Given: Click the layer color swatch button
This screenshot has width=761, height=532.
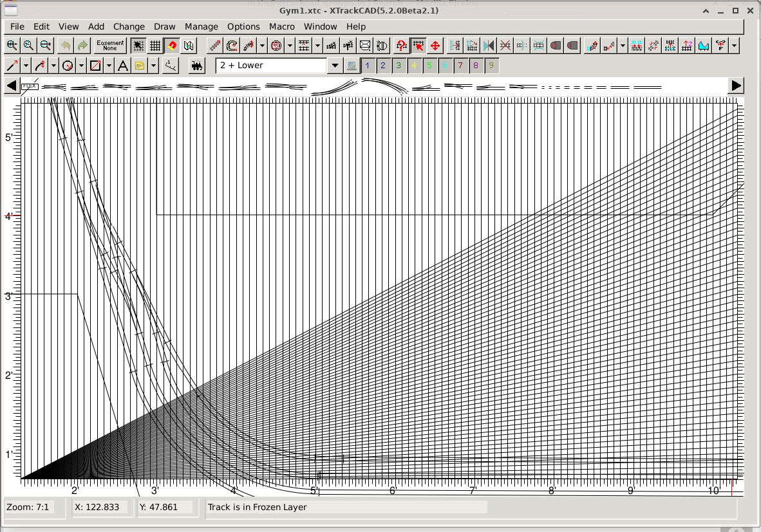Looking at the screenshot, I should [351, 66].
